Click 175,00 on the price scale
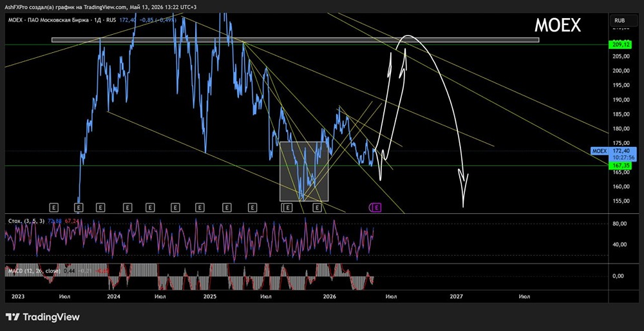644x331 pixels. coord(621,143)
